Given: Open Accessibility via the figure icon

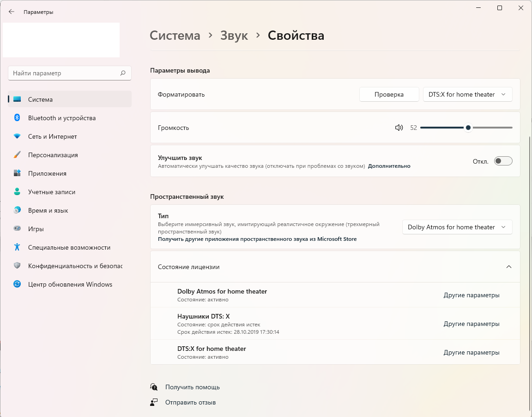Looking at the screenshot, I should click(17, 247).
